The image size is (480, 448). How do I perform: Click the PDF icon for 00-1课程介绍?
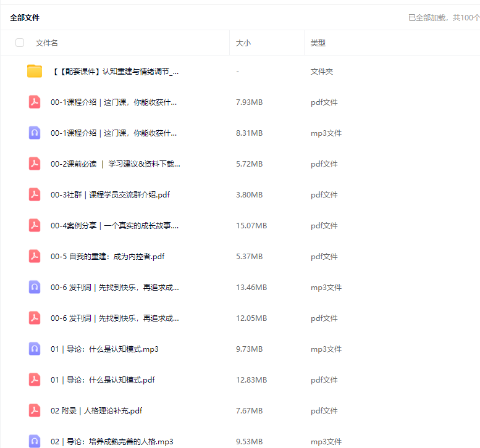[x=35, y=102]
